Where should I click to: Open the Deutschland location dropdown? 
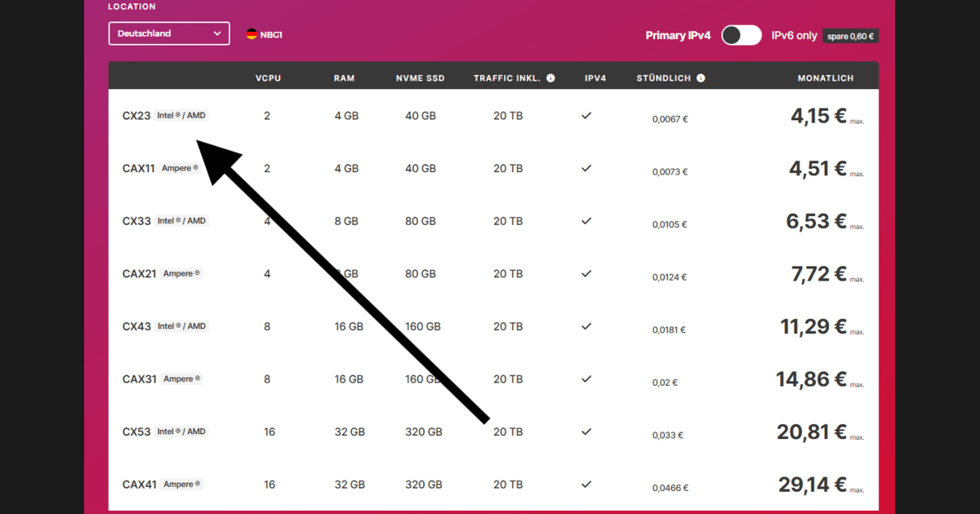tap(169, 33)
